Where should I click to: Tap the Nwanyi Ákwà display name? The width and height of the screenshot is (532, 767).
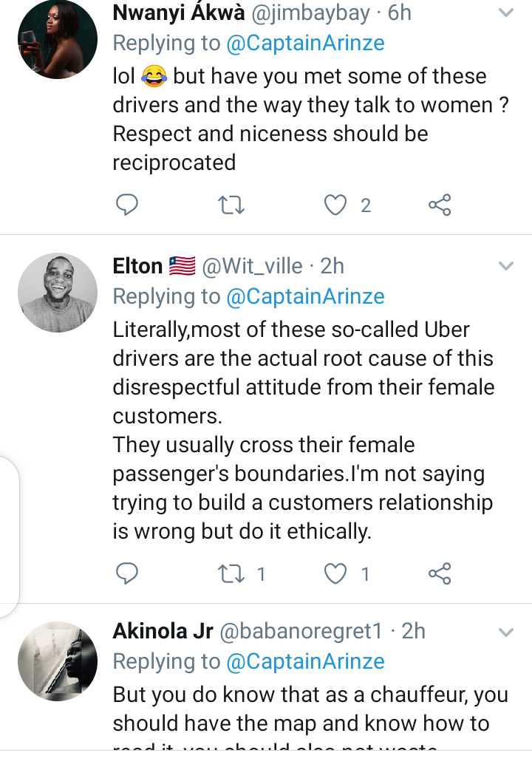tap(179, 13)
